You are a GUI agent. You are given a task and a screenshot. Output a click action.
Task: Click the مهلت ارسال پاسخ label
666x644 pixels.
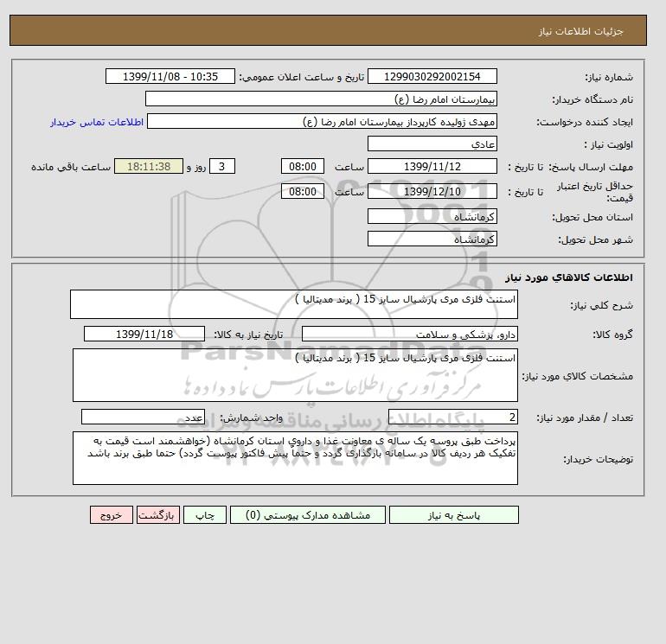(591, 167)
